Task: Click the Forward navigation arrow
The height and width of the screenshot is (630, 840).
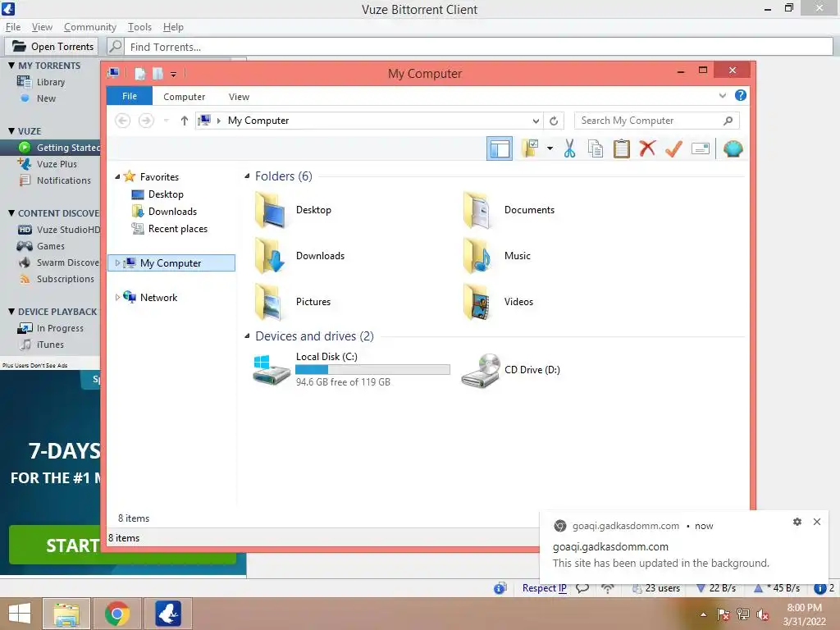Action: pyautogui.click(x=146, y=121)
